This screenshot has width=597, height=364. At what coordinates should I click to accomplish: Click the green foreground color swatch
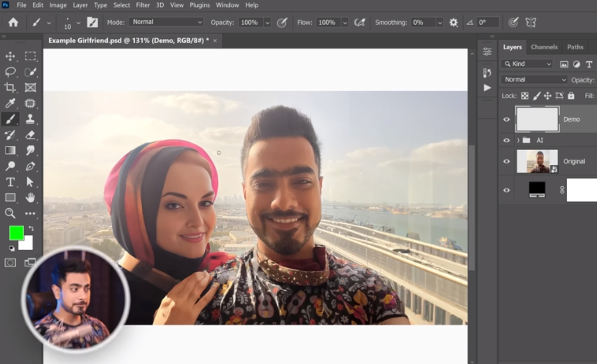(x=16, y=232)
